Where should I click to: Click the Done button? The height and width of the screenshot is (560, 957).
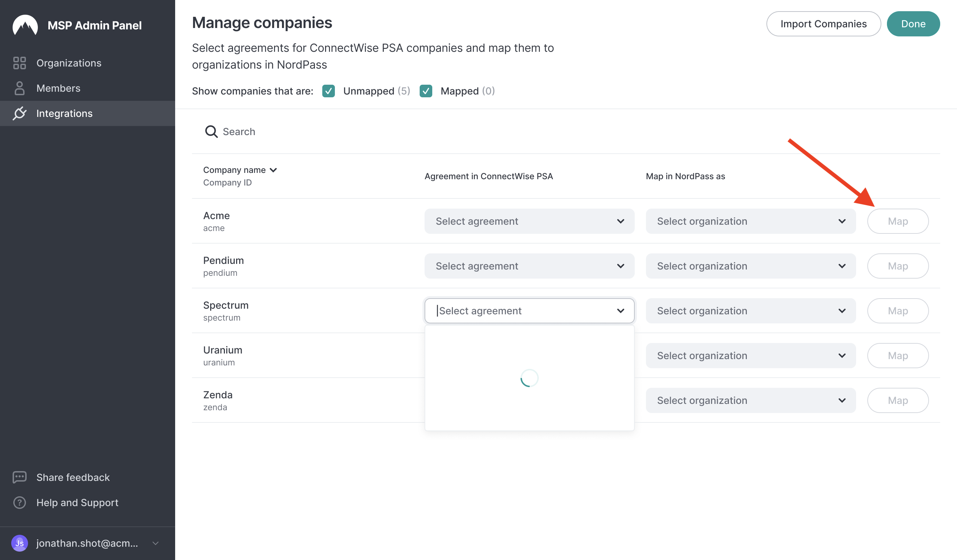pyautogui.click(x=913, y=24)
